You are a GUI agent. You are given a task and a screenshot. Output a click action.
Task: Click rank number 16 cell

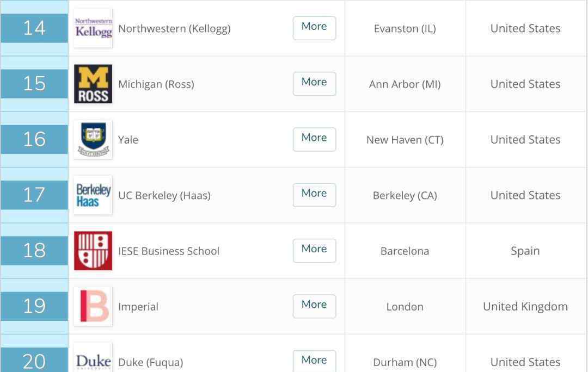[34, 139]
